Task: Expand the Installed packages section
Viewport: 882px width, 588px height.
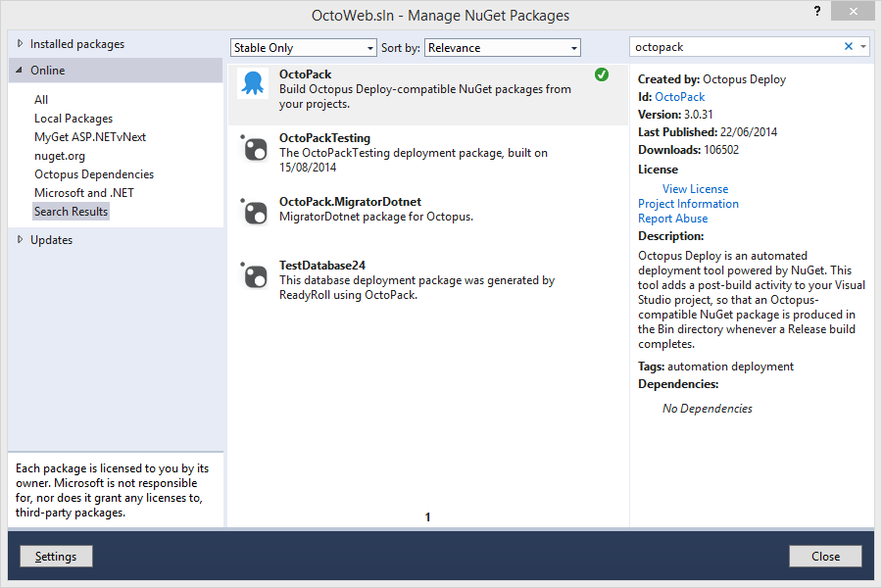Action: [22, 44]
